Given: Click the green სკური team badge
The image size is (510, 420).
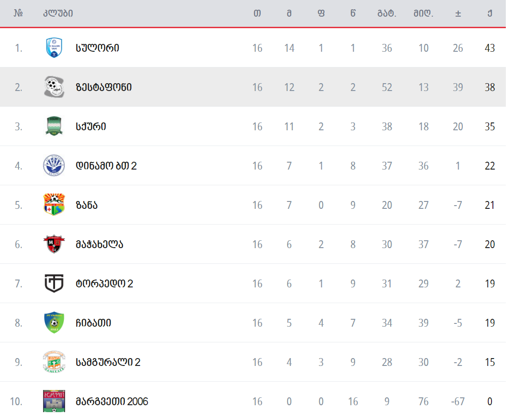Looking at the screenshot, I should coord(54,126).
